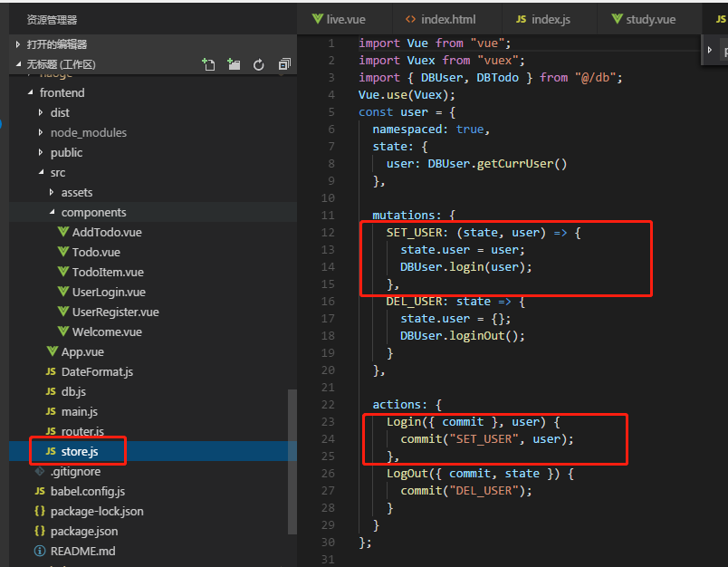728x567 pixels.
Task: Open the store.js file
Action: tap(79, 451)
